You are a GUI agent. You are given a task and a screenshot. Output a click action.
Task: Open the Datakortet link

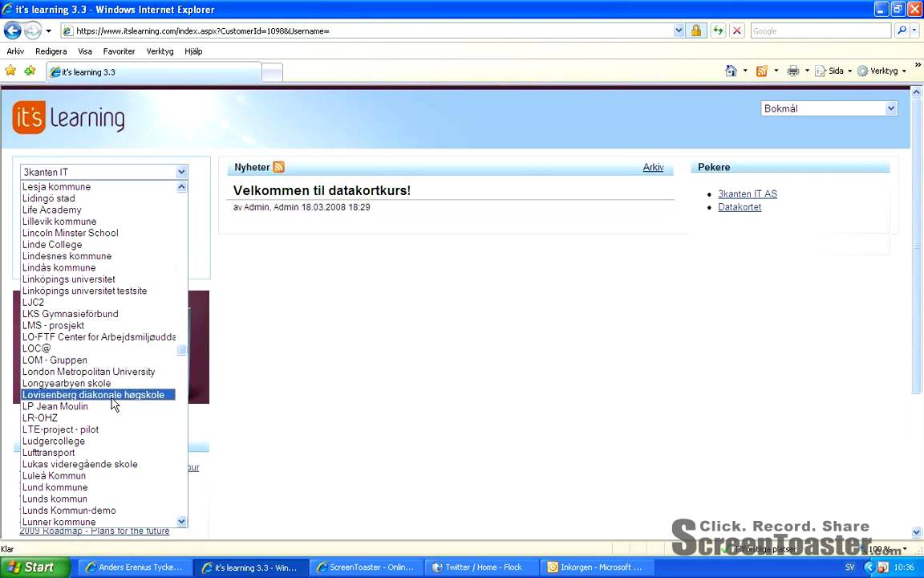(740, 207)
